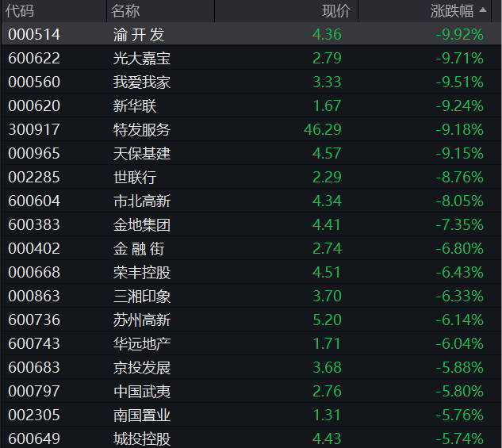The width and height of the screenshot is (502, 448).
Task: Select stock code 000965
Action: pyautogui.click(x=34, y=153)
